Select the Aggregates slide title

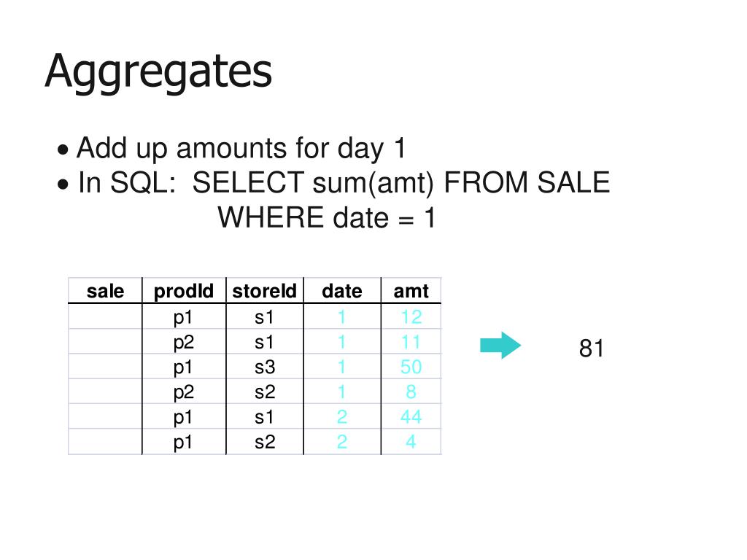(x=158, y=71)
